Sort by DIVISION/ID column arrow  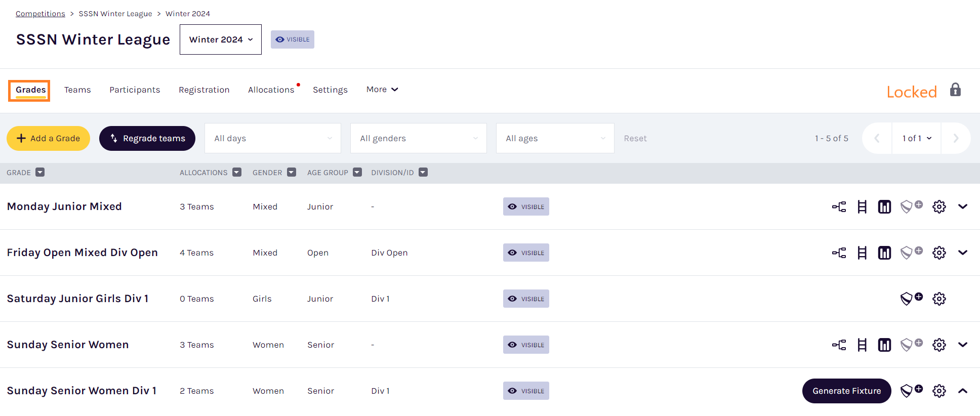[x=423, y=173]
